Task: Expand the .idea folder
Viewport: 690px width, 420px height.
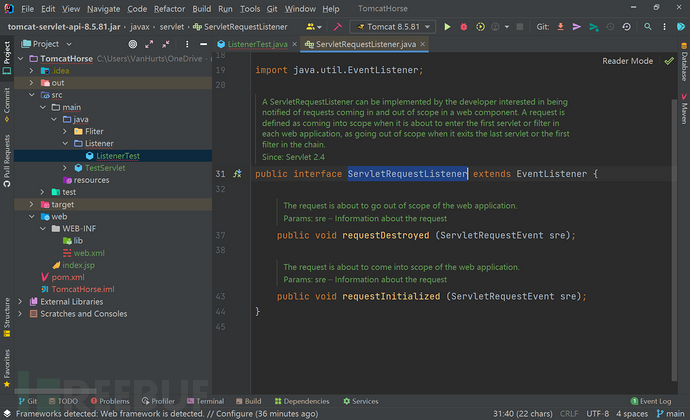Action: [31, 70]
